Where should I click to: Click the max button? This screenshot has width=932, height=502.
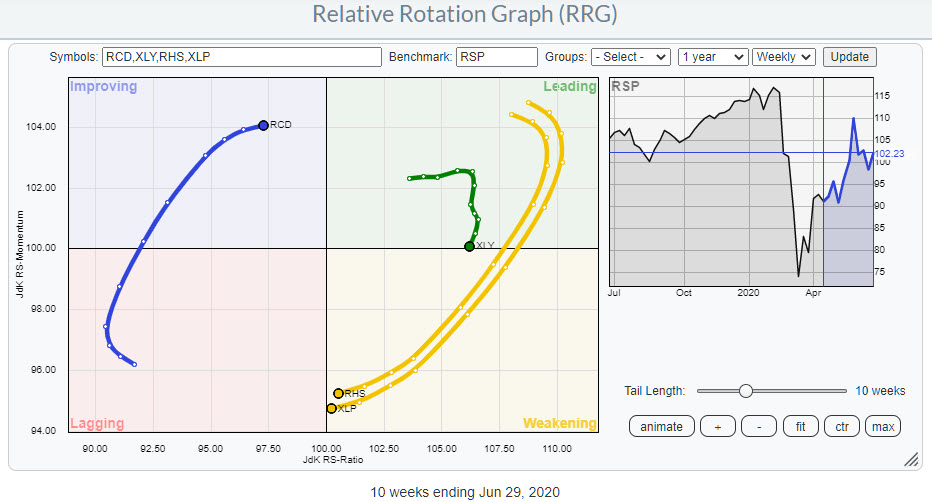coord(882,426)
